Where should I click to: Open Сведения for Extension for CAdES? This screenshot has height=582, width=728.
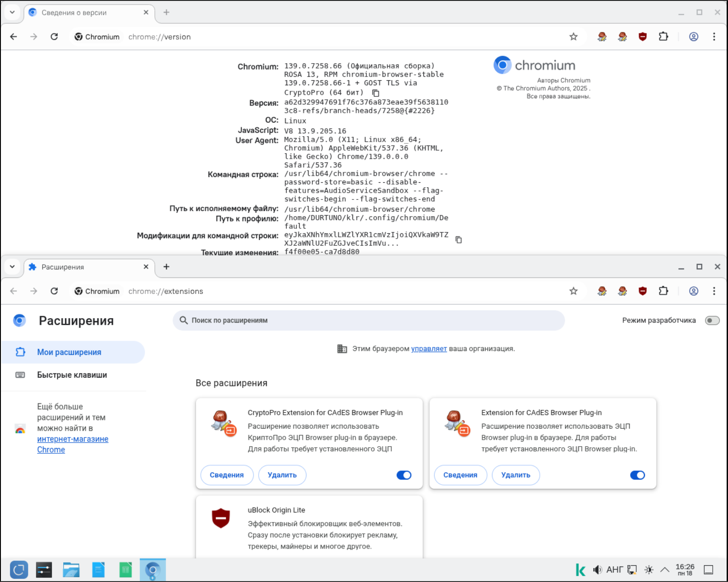[x=460, y=475]
